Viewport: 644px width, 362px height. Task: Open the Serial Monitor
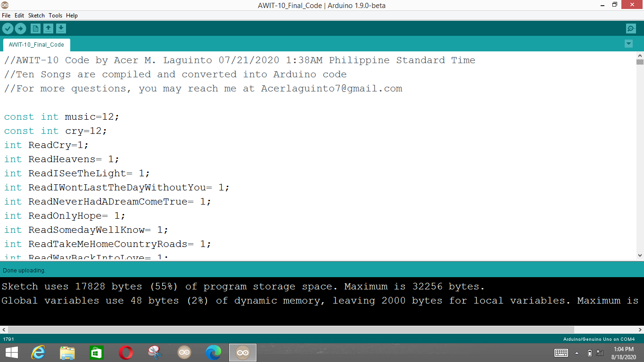pos(631,29)
